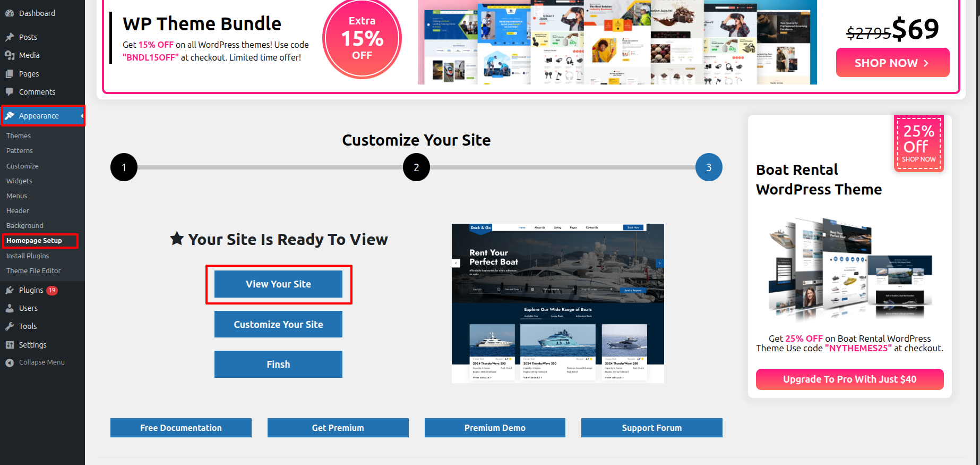980x465 pixels.
Task: Click the Users person icon
Action: pos(10,308)
